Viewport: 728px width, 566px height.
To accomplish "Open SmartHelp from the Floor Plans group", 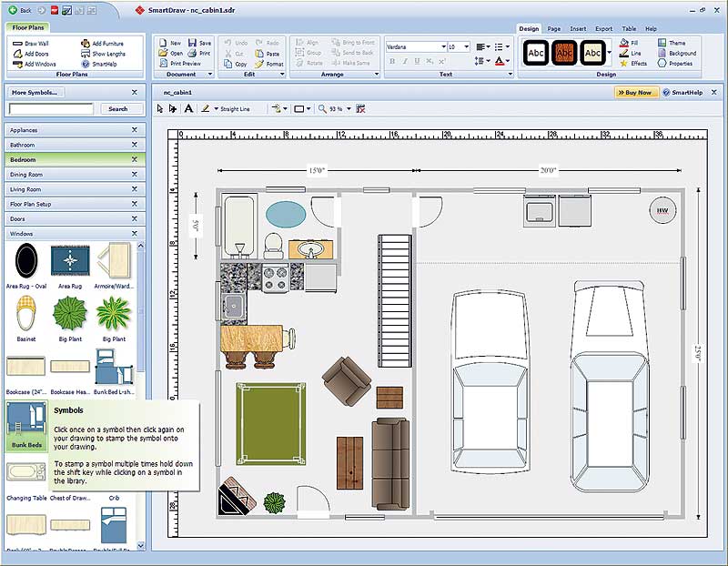I will (99, 64).
